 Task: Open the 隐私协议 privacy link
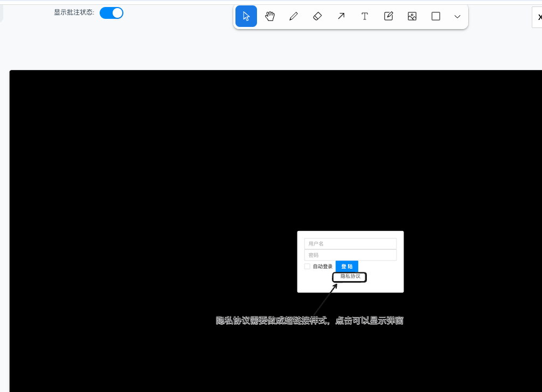(349, 277)
